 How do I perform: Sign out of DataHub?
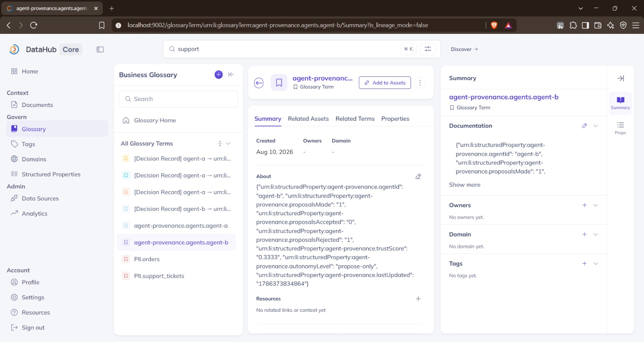(x=57, y=328)
